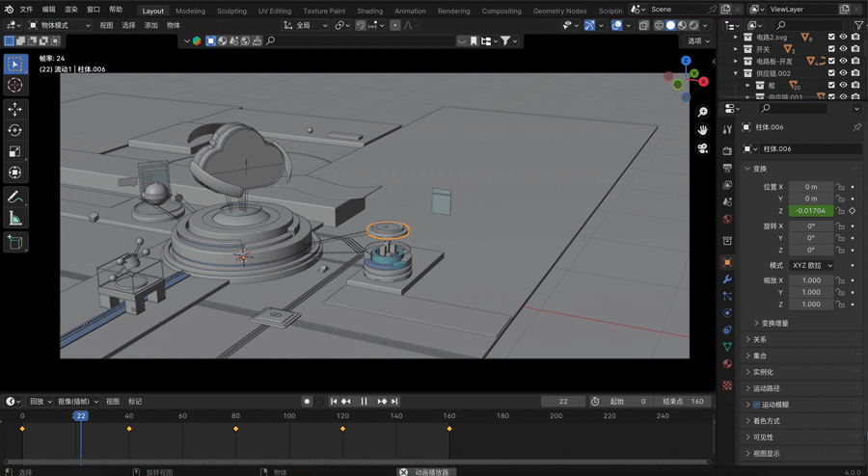The image size is (868, 476).
Task: Open the 编辑 menu
Action: pos(49,10)
